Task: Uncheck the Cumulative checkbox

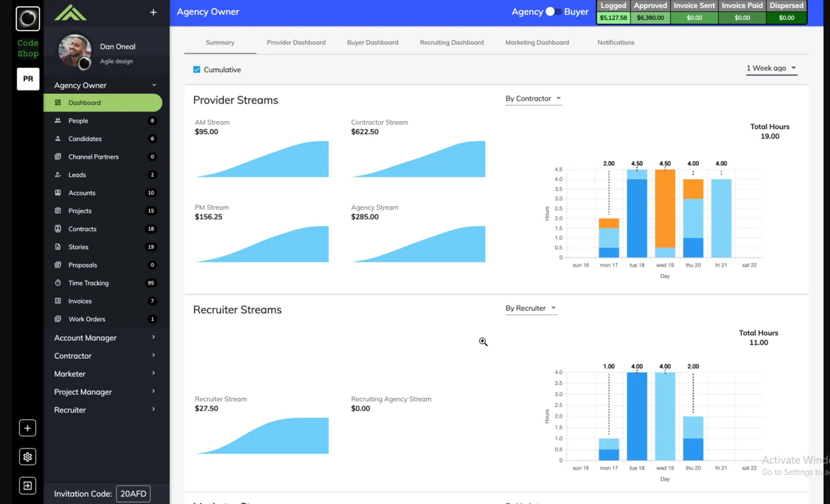Action: 197,69
